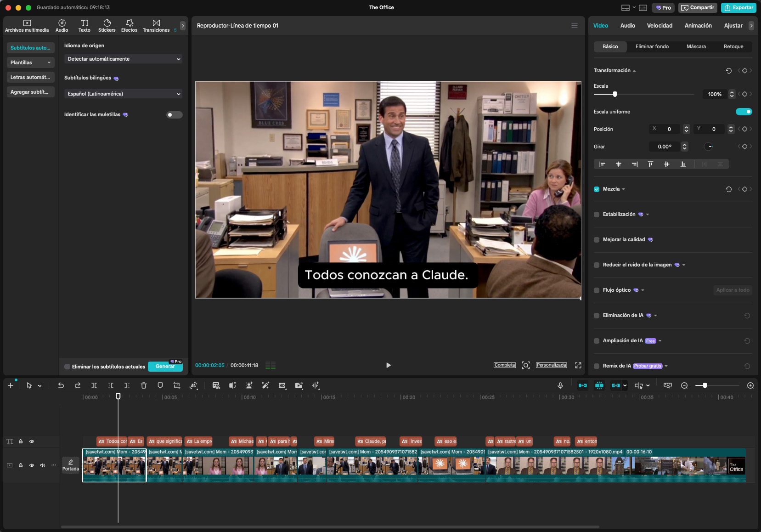Click the Girar rotation dial
The height and width of the screenshot is (532, 761).
tap(709, 147)
